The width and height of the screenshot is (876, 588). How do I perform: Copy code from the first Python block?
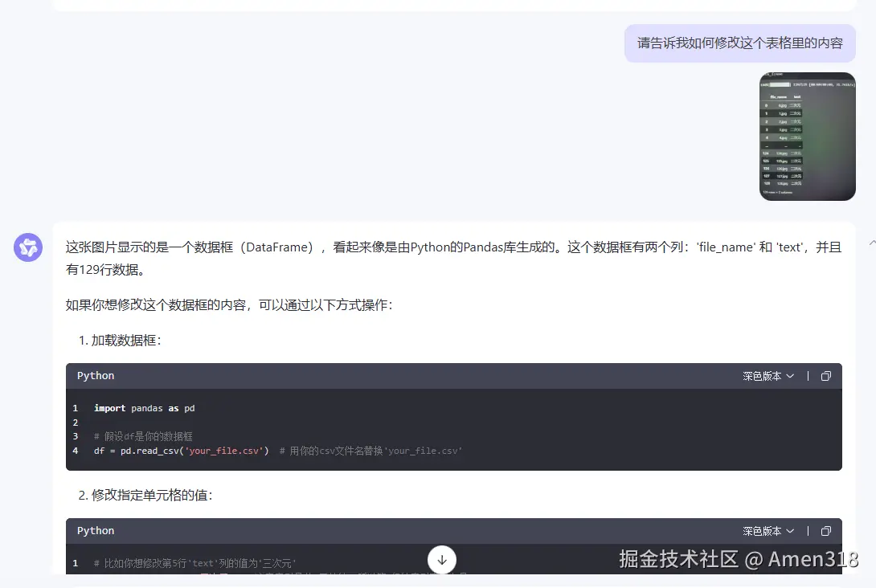pyautogui.click(x=825, y=375)
